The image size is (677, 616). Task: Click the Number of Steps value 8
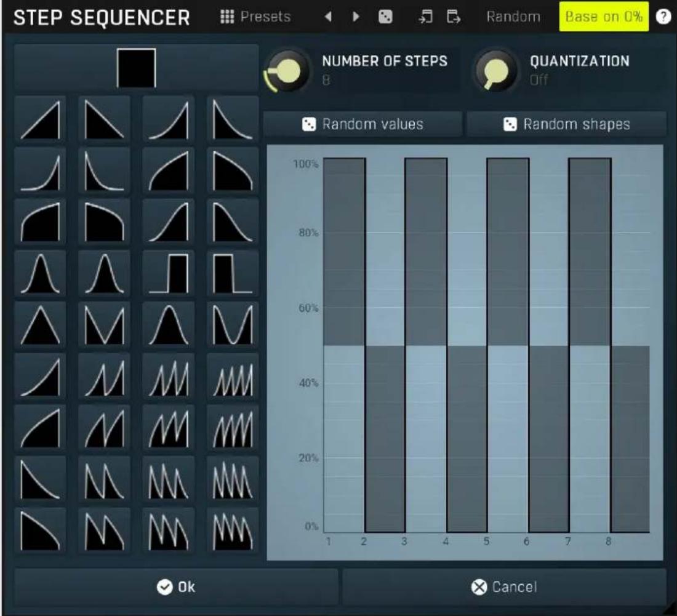pos(326,80)
